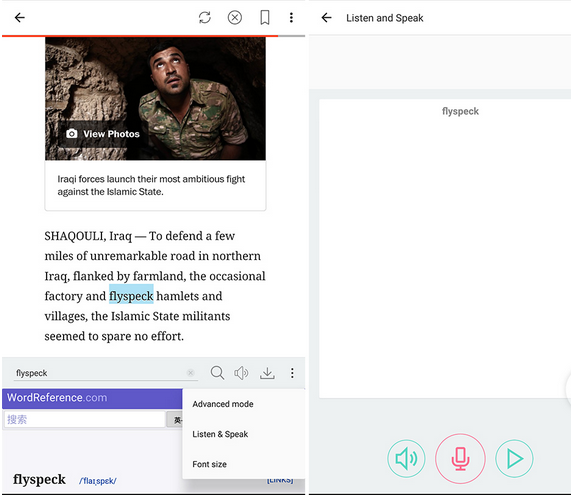Viewport: 571px width, 495px height.
Task: Bookmark this article page
Action: (x=265, y=17)
